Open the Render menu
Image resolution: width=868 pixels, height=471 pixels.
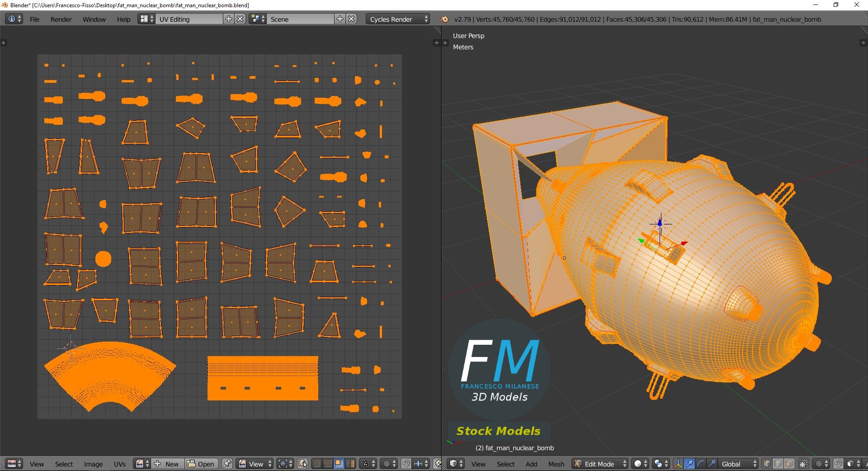(61, 19)
